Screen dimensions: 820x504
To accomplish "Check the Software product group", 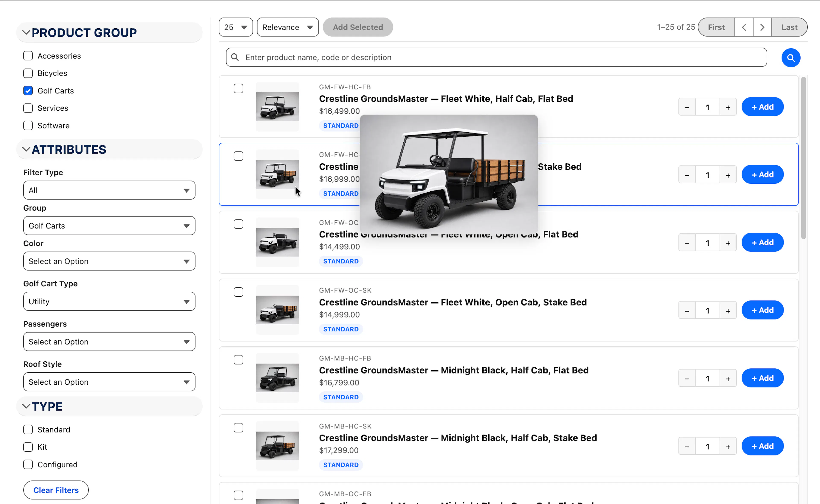I will point(28,126).
